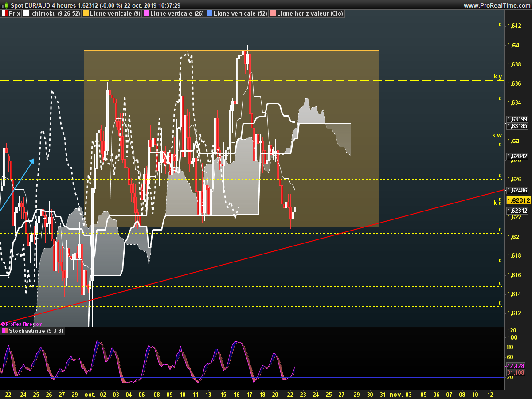
Task: Select the stochastic value label 31,108
Action: click(x=516, y=373)
